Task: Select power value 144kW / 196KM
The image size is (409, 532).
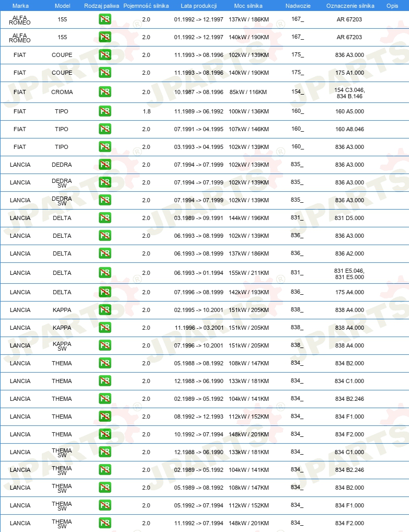Action: point(248,218)
